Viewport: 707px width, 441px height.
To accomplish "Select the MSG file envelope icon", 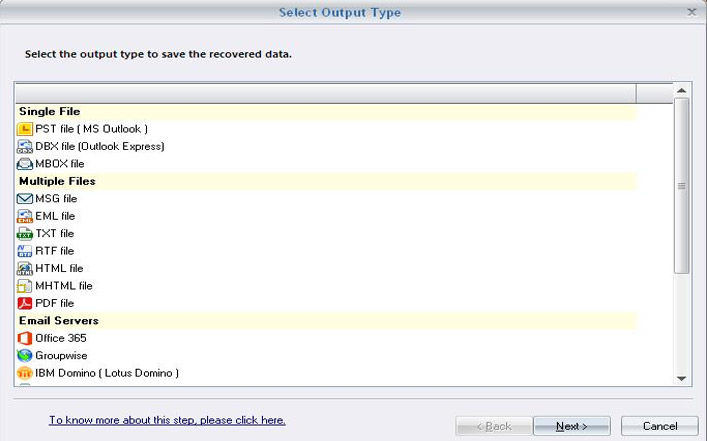I will coord(24,198).
